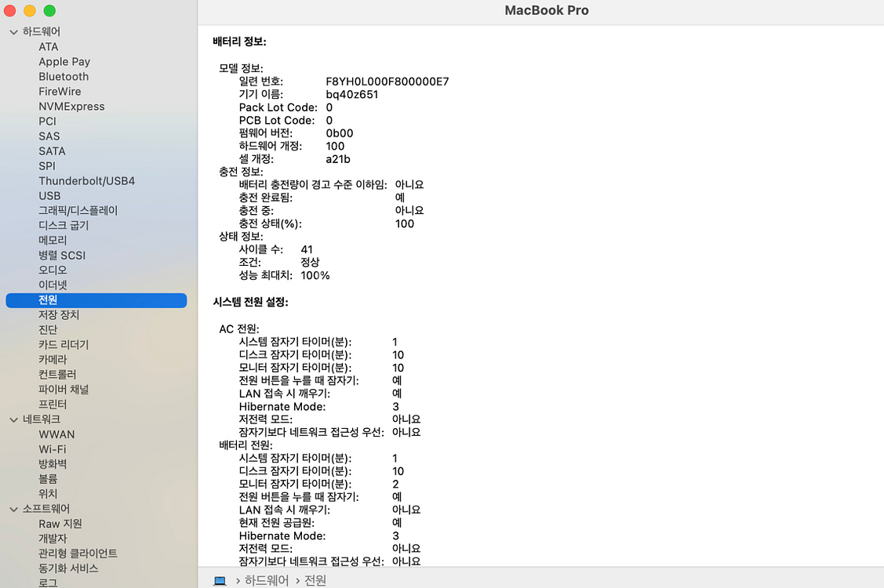This screenshot has width=884, height=588.
Task: Click the highlighted 전원 sidebar item
Action: point(96,300)
